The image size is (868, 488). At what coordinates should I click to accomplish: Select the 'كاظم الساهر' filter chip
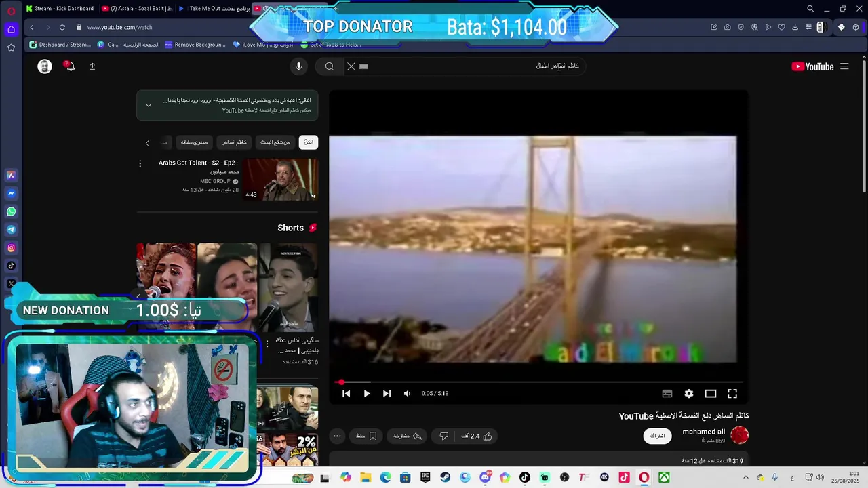click(235, 142)
